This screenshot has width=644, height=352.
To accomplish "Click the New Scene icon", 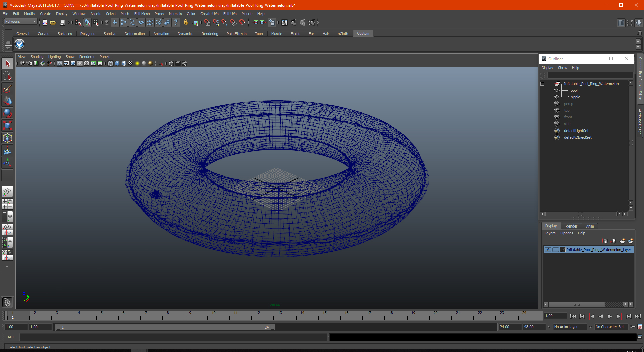I will coord(45,22).
